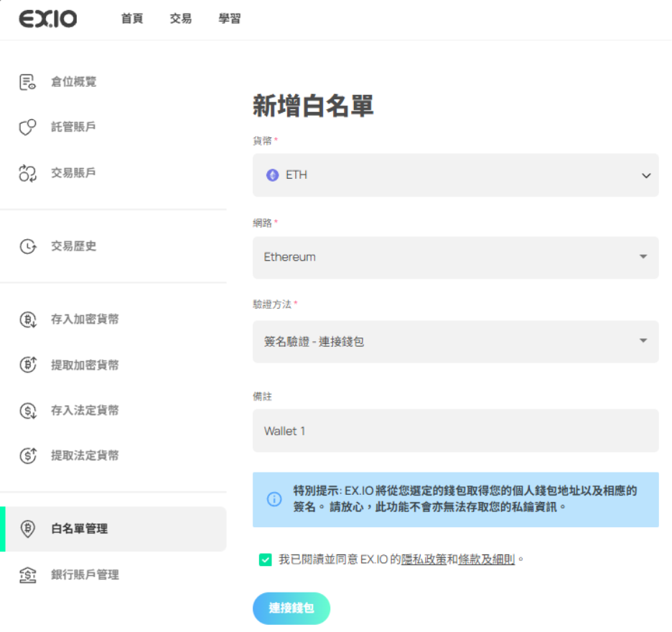Click the 存入法定貨幣 icon
This screenshot has width=672, height=632.
[x=27, y=411]
